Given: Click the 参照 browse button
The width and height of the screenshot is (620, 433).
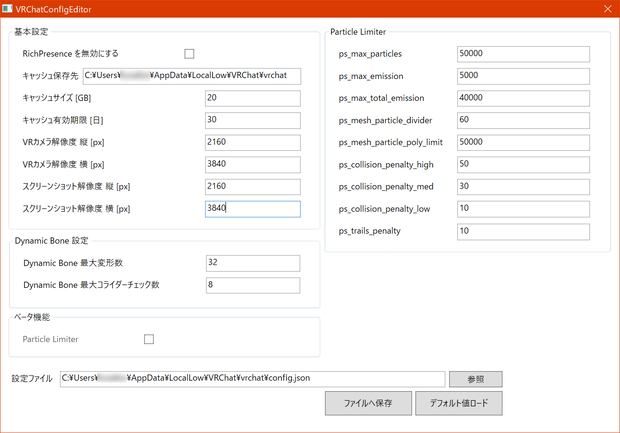Looking at the screenshot, I should (476, 379).
